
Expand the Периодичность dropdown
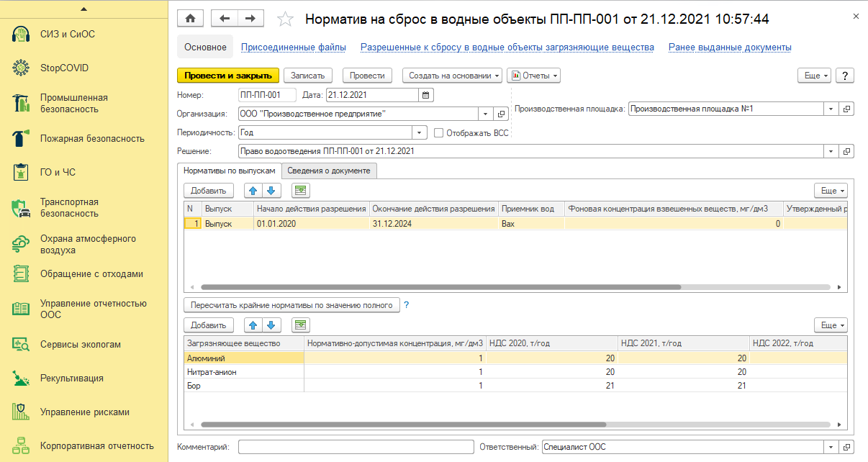(x=420, y=132)
